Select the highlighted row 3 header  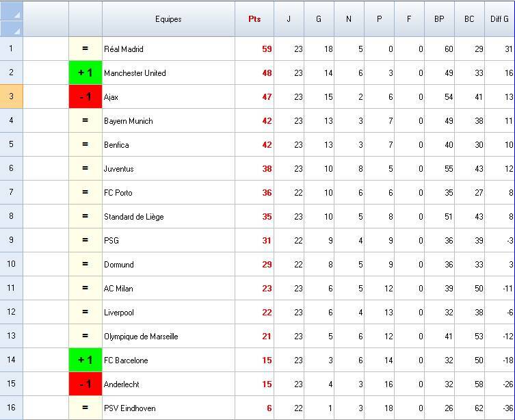coord(11,96)
